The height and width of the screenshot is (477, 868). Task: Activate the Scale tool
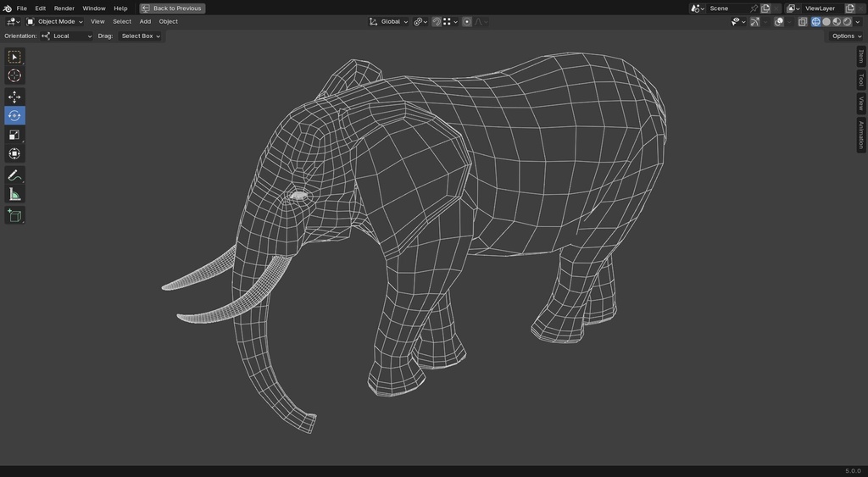tap(14, 135)
